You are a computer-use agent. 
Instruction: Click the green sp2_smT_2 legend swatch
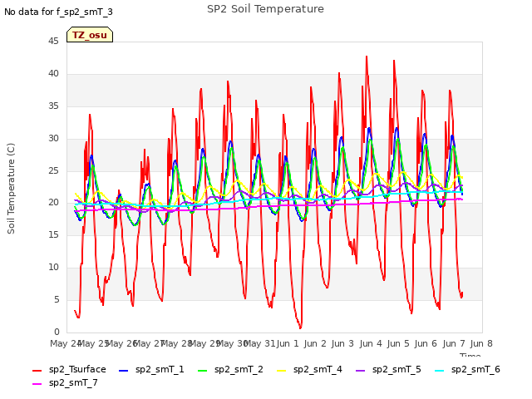coord(202,371)
